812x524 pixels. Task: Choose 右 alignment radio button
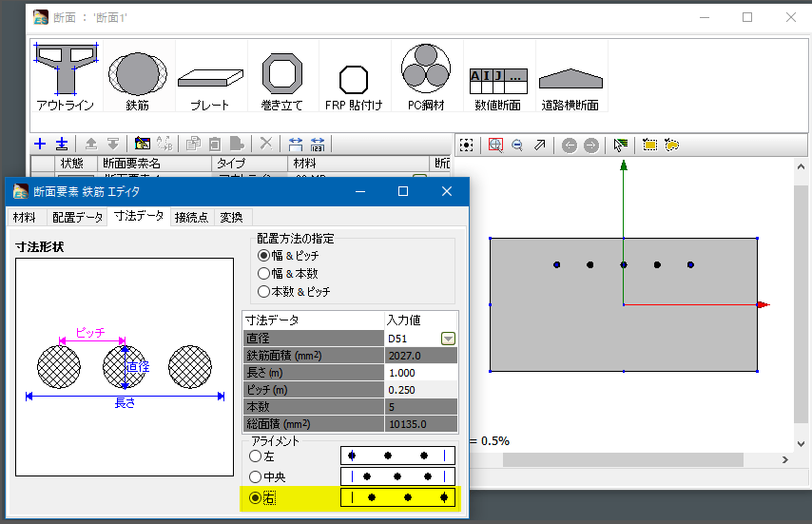click(x=256, y=497)
